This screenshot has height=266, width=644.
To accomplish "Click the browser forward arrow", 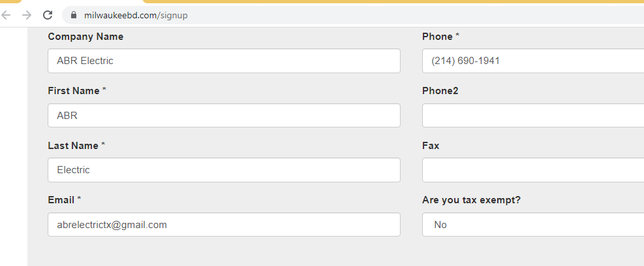I will (27, 15).
